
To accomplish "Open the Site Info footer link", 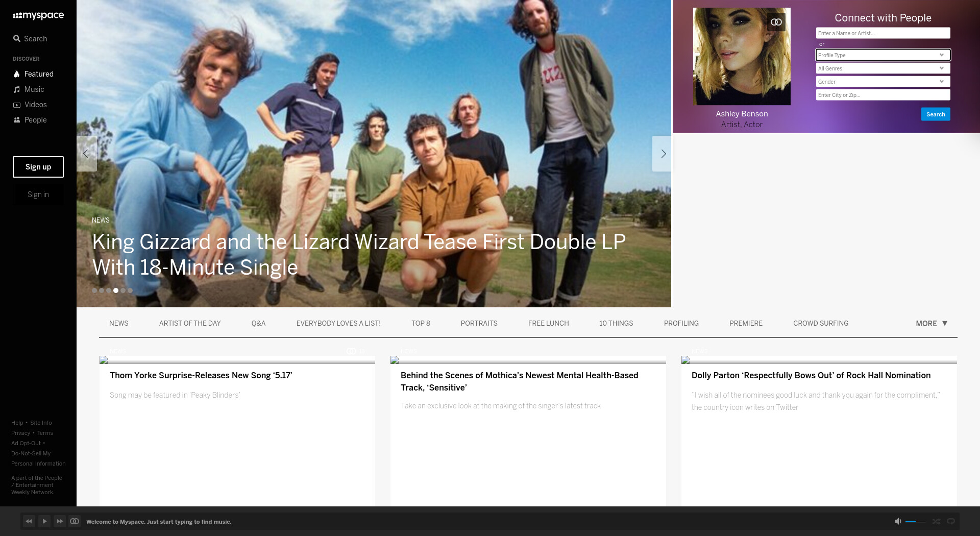I will pyautogui.click(x=41, y=423).
